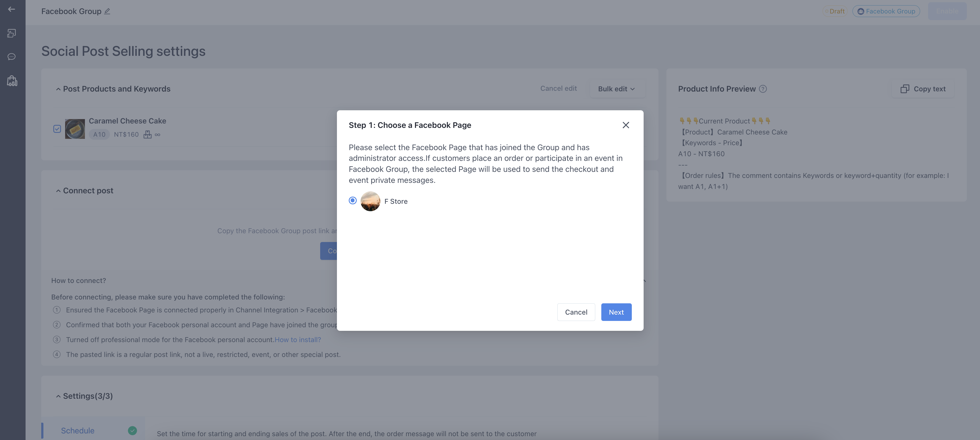
Task: Click Next in the dialog
Action: [616, 312]
